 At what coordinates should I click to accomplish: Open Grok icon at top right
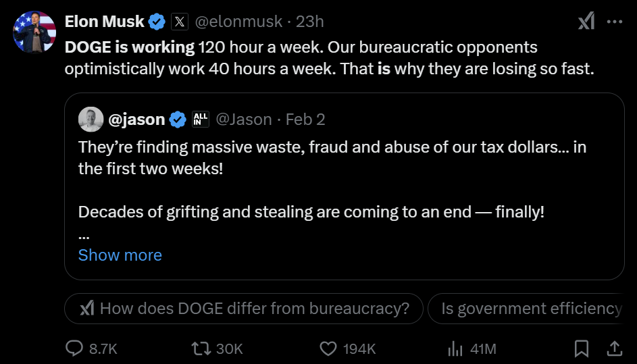pos(586,22)
